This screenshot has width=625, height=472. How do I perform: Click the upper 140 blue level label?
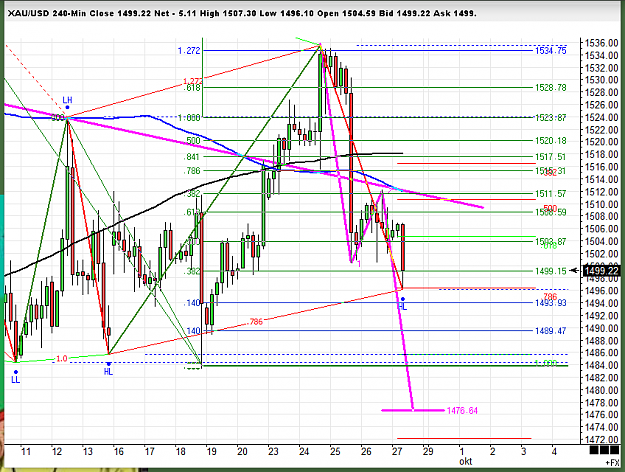click(x=192, y=303)
